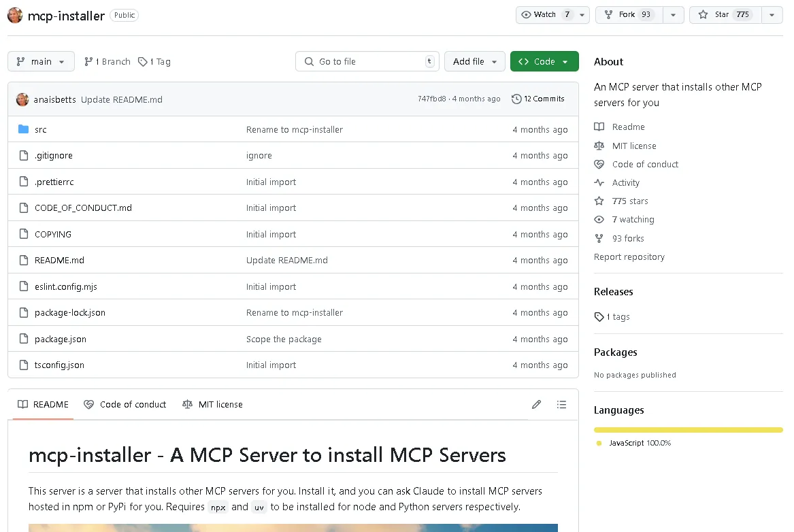
Task: Open the .prettierrc file
Action: coord(54,182)
